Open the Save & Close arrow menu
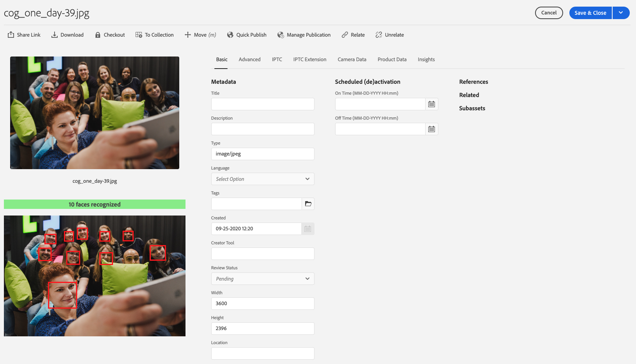This screenshot has width=636, height=364. tap(621, 13)
